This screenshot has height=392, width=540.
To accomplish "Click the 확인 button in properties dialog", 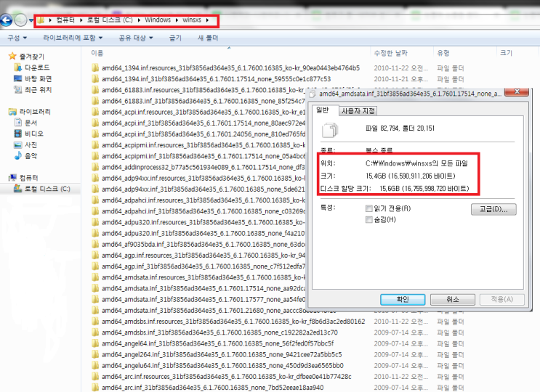I will point(403,300).
